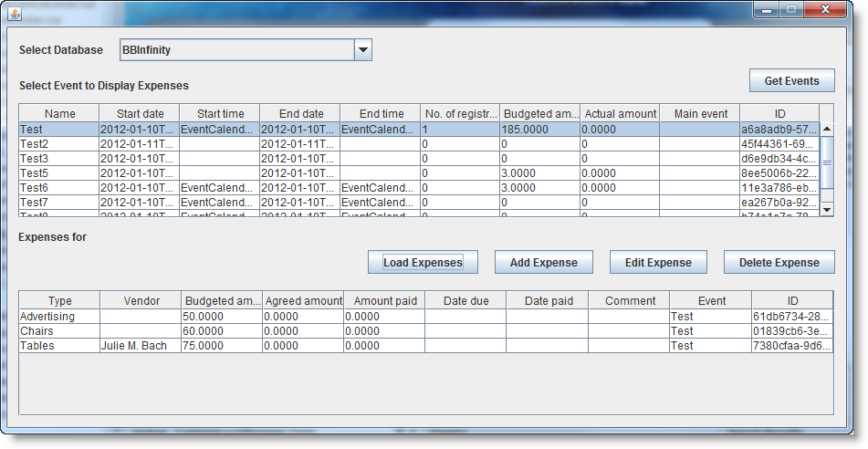Click the Add Expense button
The width and height of the screenshot is (868, 449).
point(544,263)
